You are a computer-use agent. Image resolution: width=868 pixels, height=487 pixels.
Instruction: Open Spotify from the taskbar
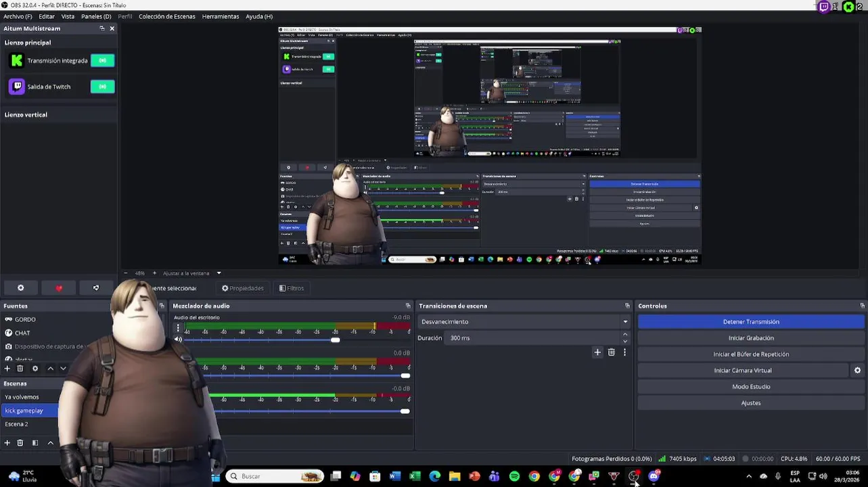pyautogui.click(x=514, y=476)
